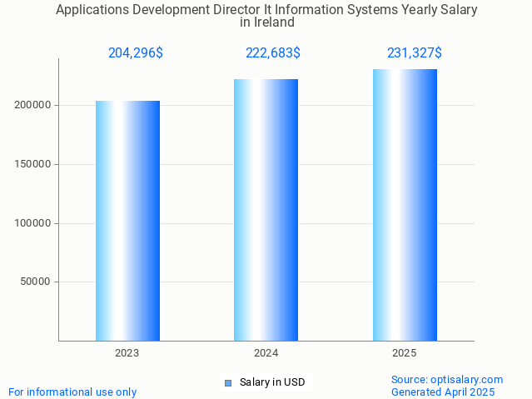
Task: Click the blue Salary in USD legend swatch
Action: click(x=227, y=382)
